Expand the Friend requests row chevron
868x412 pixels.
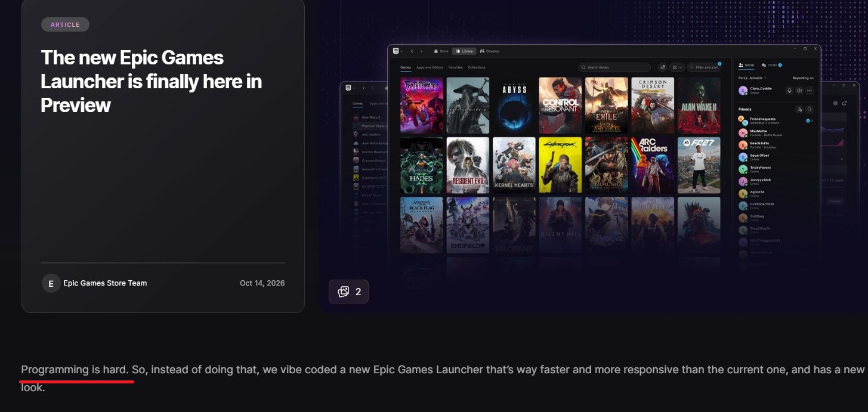(812, 120)
